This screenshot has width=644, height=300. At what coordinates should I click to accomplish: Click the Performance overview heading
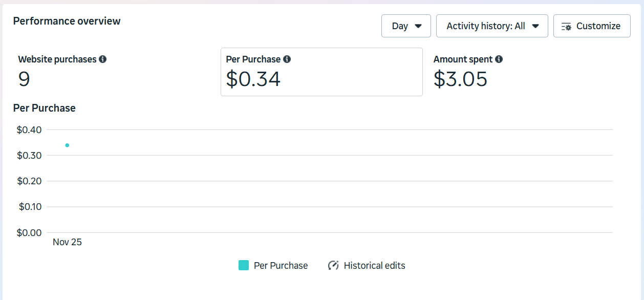pyautogui.click(x=67, y=21)
